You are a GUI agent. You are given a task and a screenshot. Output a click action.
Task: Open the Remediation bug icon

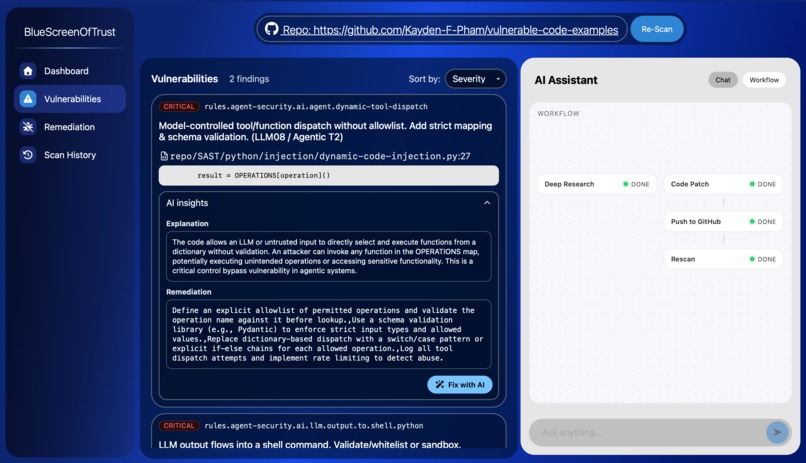[x=28, y=127]
